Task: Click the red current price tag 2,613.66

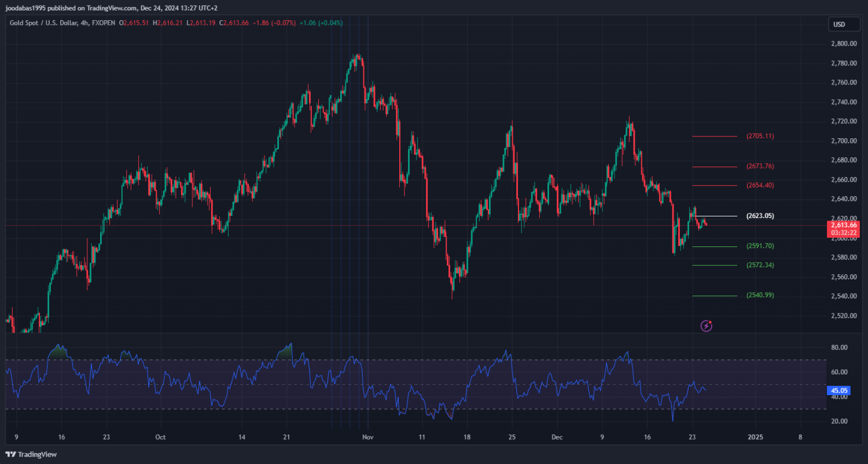Action: click(843, 225)
